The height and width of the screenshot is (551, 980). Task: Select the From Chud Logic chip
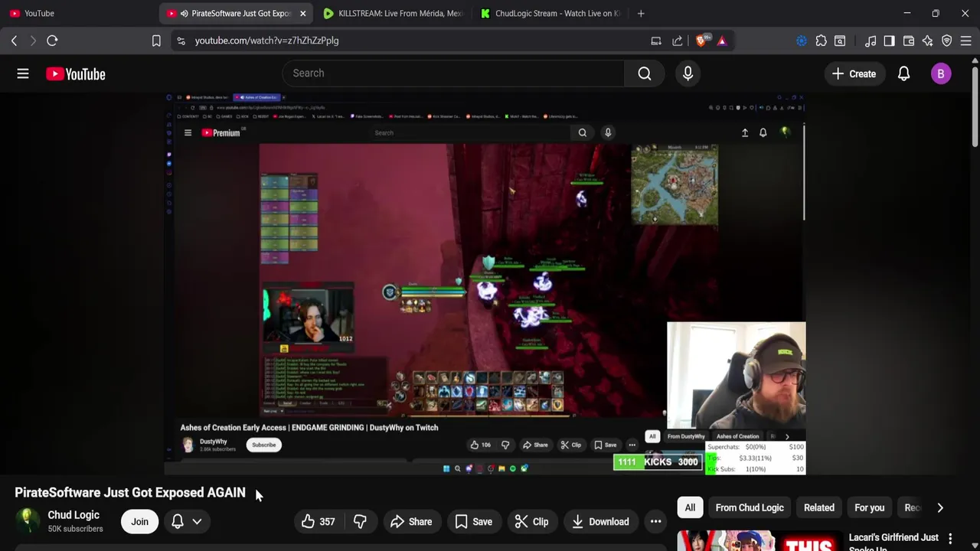pyautogui.click(x=750, y=507)
